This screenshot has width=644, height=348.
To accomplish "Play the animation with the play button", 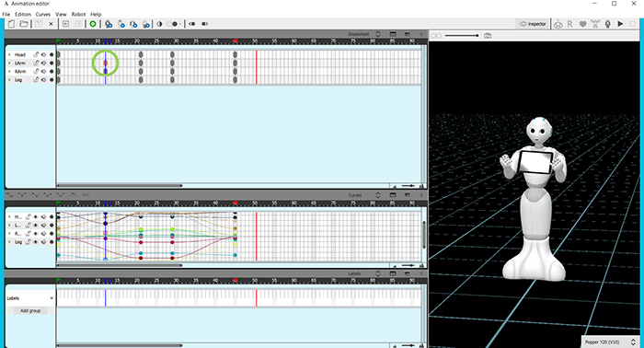I will pos(620,24).
